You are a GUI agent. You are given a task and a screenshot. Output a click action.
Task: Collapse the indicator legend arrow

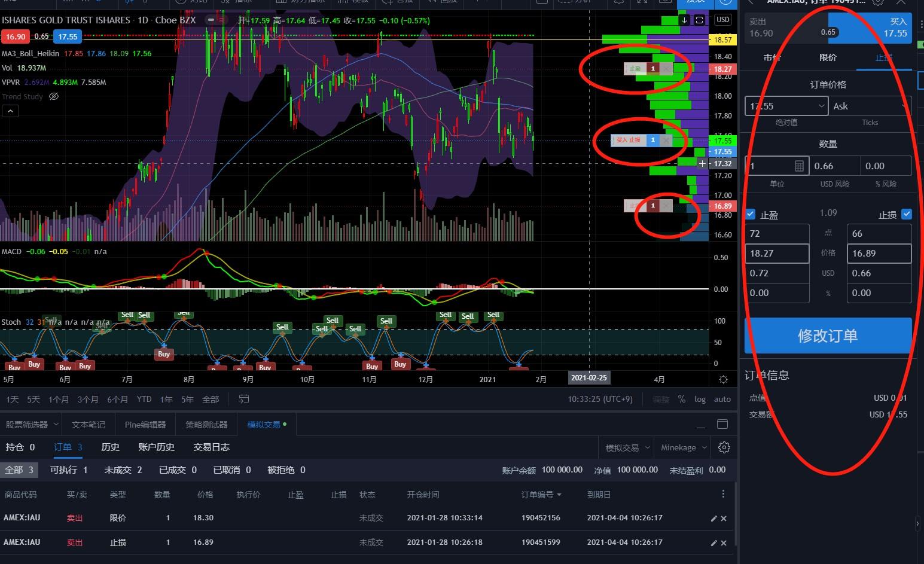(10, 111)
